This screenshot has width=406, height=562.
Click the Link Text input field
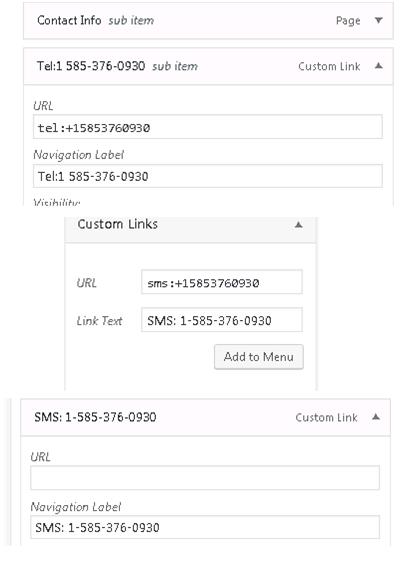click(222, 320)
